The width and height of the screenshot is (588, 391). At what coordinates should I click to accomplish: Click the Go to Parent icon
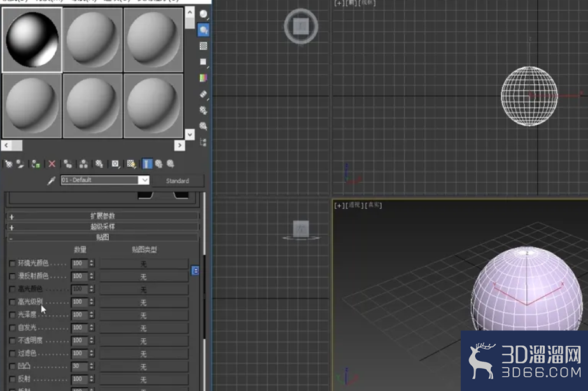click(158, 164)
